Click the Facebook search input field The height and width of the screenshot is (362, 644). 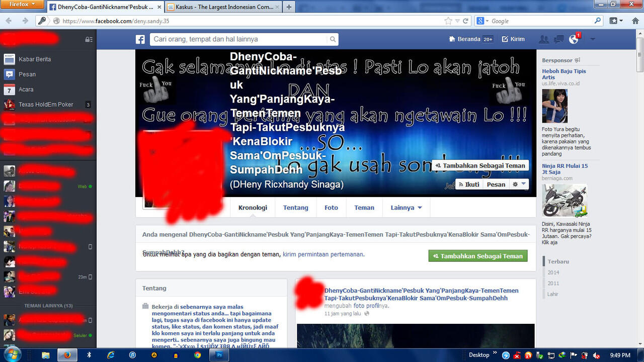click(x=238, y=39)
